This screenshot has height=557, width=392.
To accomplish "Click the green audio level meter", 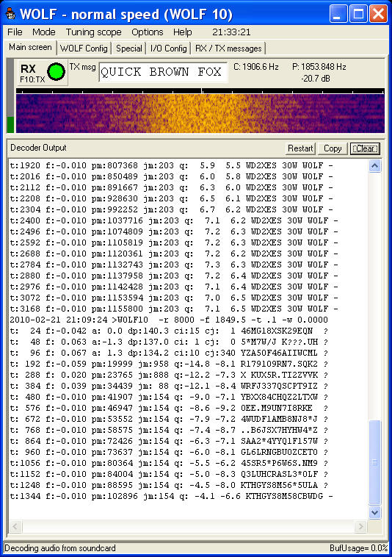I will [x=10, y=124].
